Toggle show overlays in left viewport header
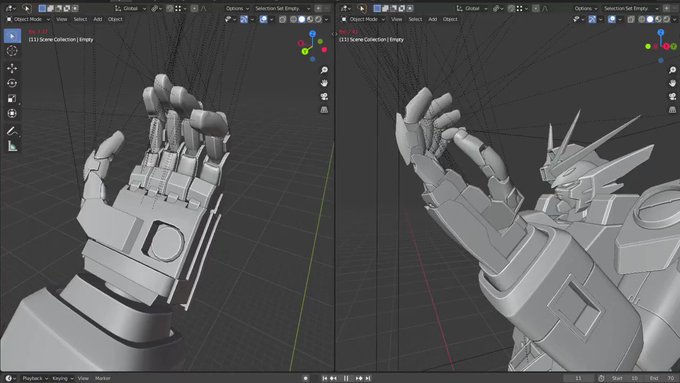 [x=263, y=20]
